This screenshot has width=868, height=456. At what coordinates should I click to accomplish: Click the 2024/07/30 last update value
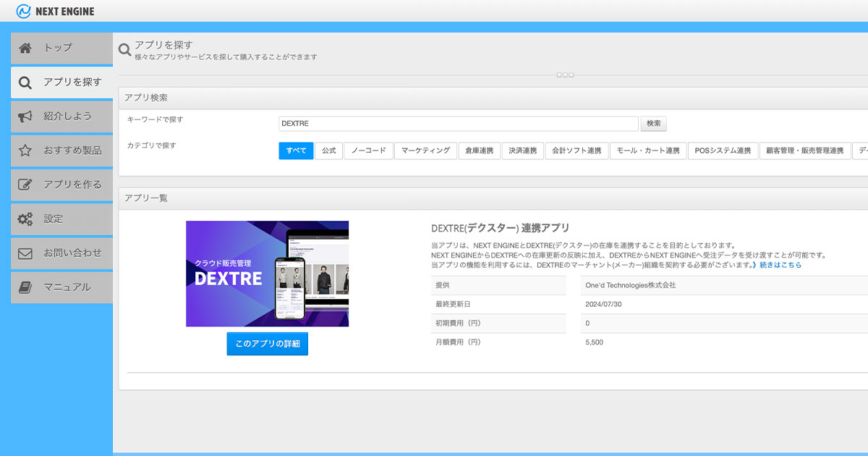(603, 304)
